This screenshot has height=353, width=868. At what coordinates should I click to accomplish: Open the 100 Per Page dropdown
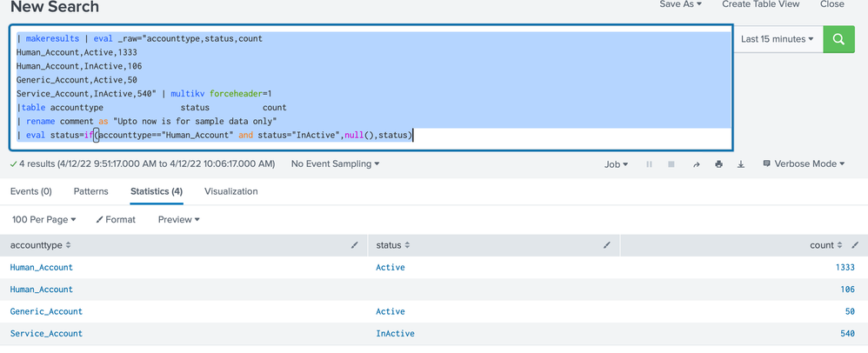click(44, 220)
